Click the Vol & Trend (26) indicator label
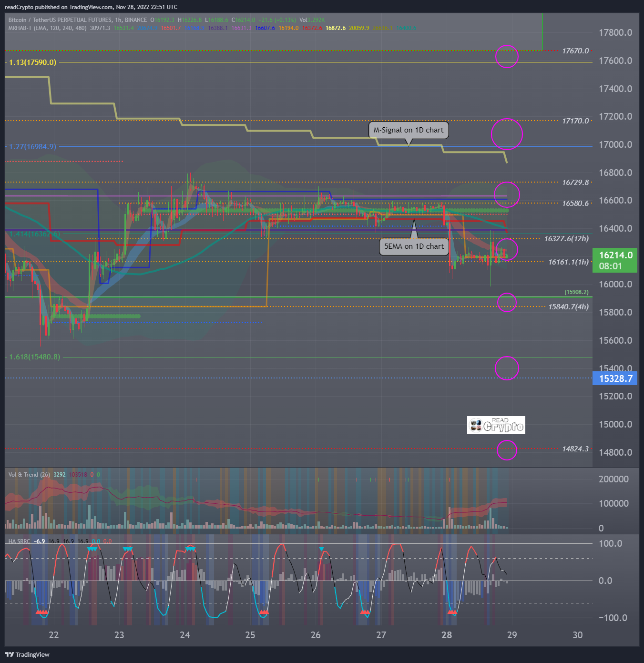Image resolution: width=644 pixels, height=663 pixels. click(29, 475)
